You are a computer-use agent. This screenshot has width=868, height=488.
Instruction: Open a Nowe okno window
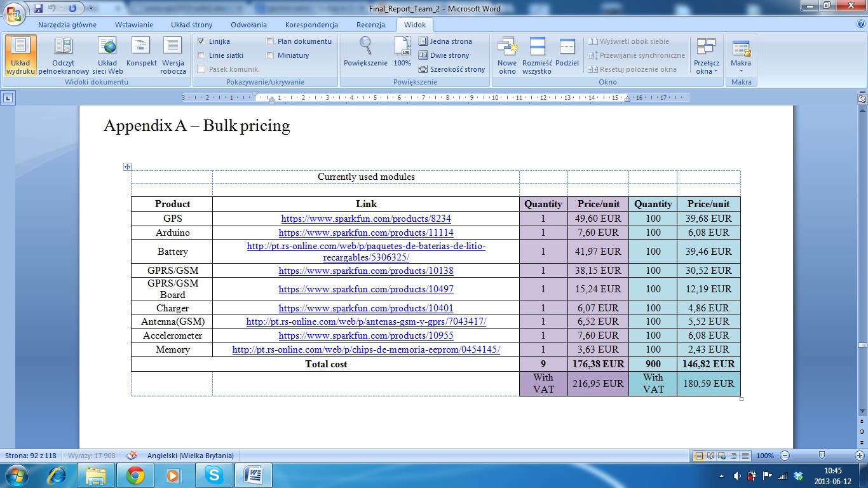coord(507,55)
